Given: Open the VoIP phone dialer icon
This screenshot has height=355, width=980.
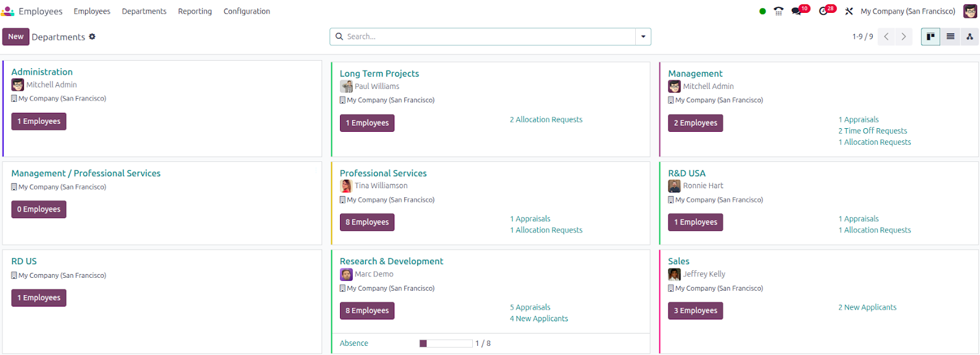Looking at the screenshot, I should 778,11.
